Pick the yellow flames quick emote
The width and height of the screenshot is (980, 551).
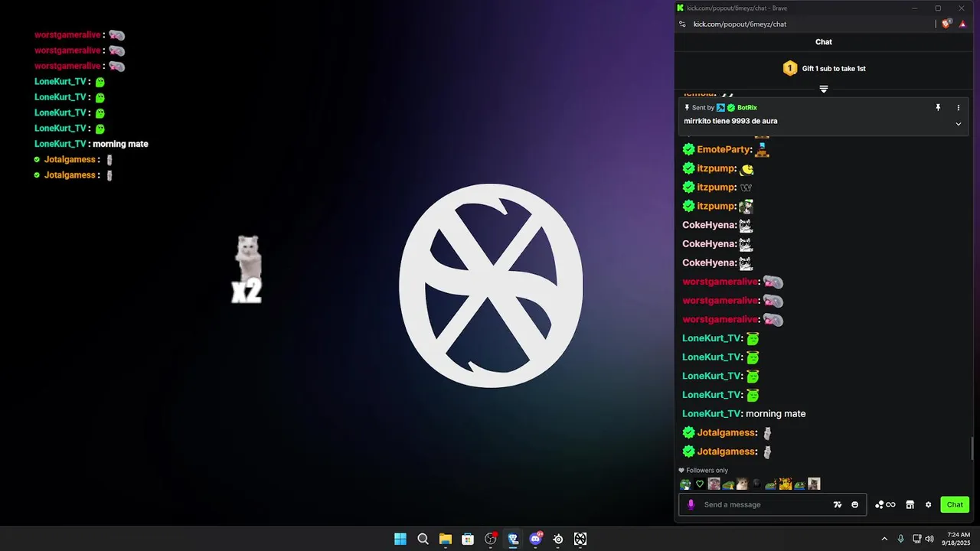click(x=785, y=484)
